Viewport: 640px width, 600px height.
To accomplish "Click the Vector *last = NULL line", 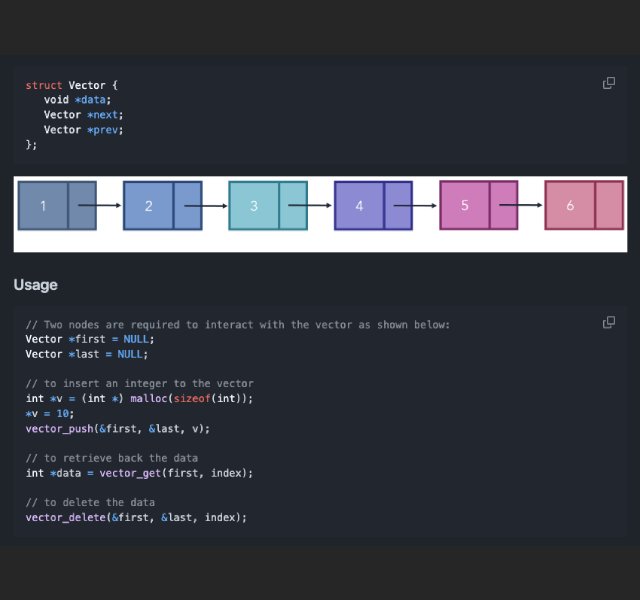I will [87, 354].
